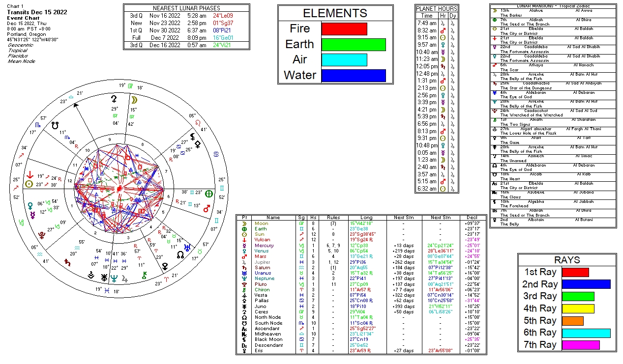Click the '+219 days' Venus station cell
Viewport: 623px width, 364px height.
pyautogui.click(x=405, y=251)
